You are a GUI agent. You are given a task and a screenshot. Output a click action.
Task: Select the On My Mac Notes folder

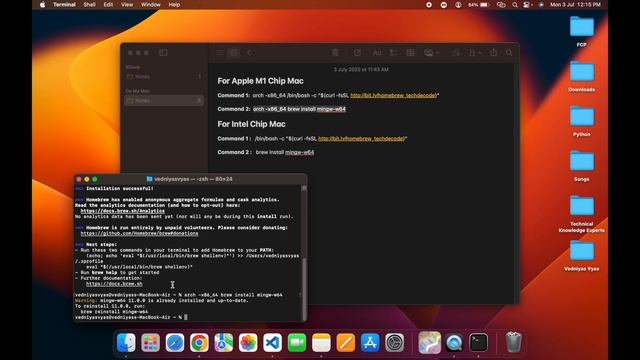164,100
